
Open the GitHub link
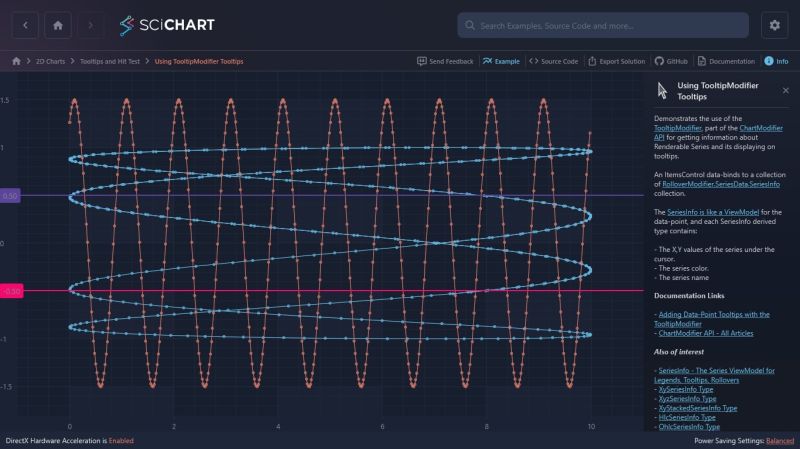click(671, 61)
